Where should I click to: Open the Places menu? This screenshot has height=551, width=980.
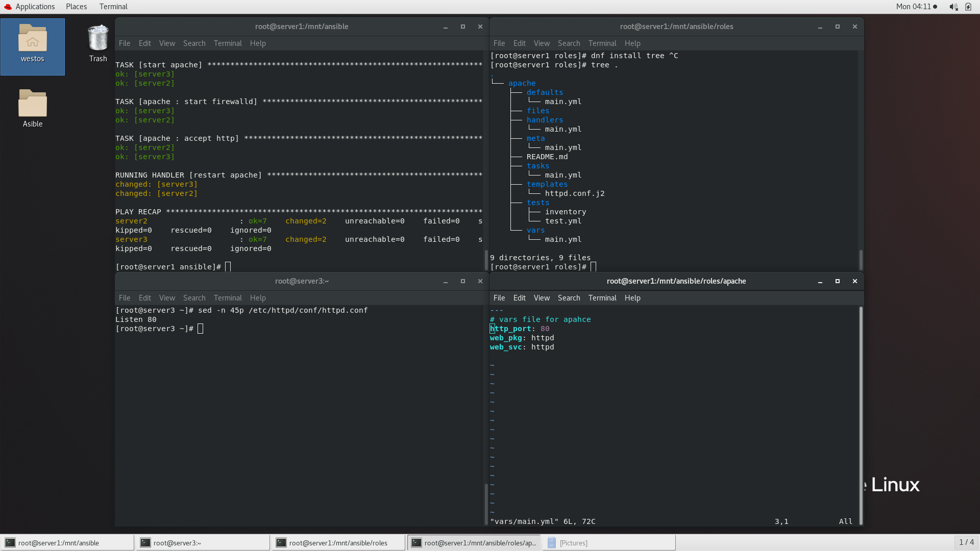76,7
